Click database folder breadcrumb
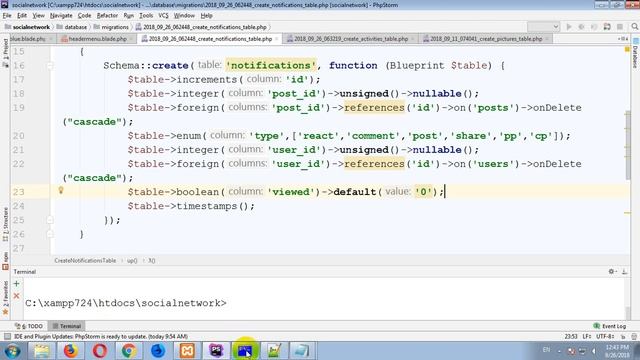The image size is (640, 360). pyautogui.click(x=72, y=27)
